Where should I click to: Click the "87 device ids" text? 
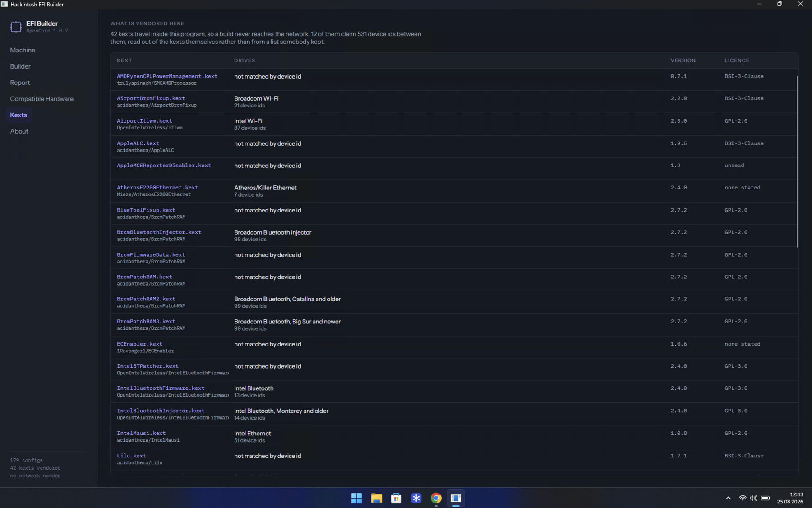tap(250, 128)
